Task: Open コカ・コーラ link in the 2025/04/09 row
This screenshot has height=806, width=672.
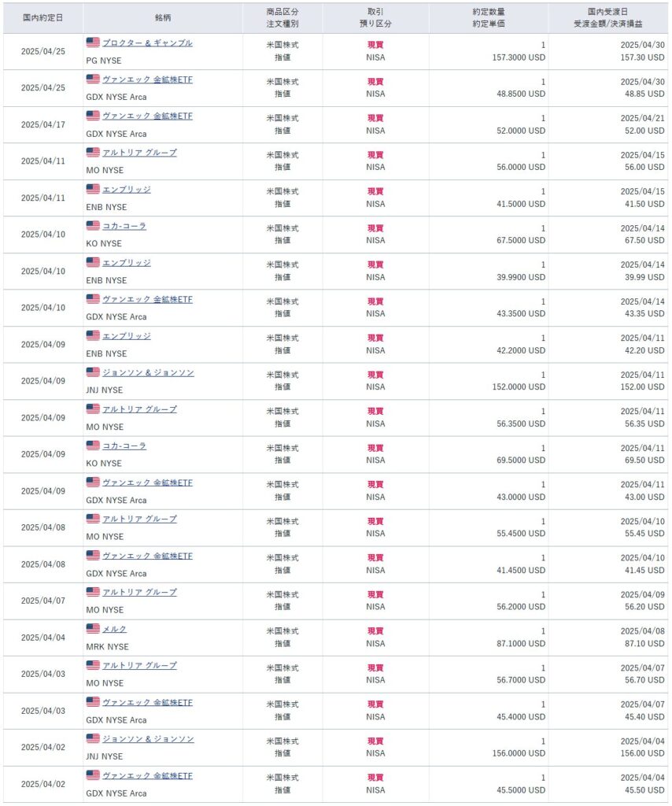Action: tap(124, 446)
